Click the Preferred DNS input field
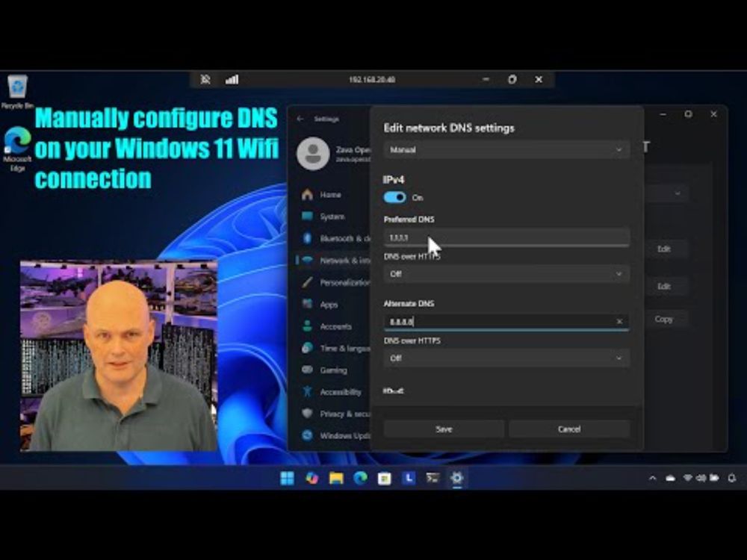The width and height of the screenshot is (747, 560). pos(506,237)
